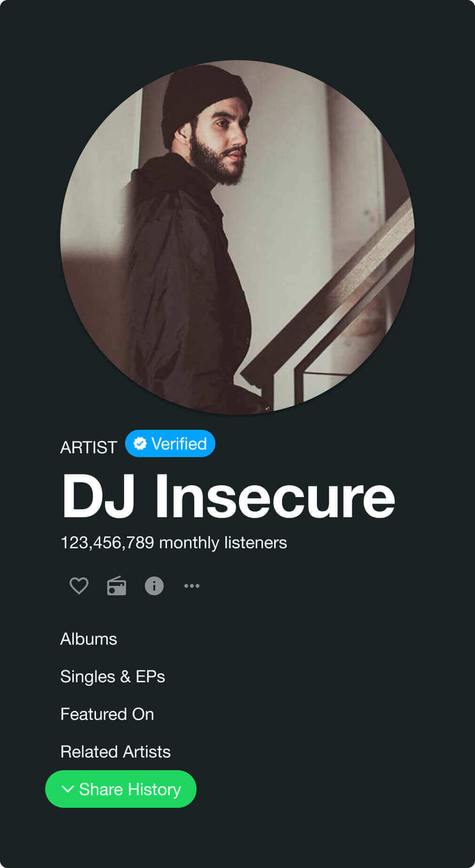Click the DJ Insecure artist name heading

(x=229, y=496)
